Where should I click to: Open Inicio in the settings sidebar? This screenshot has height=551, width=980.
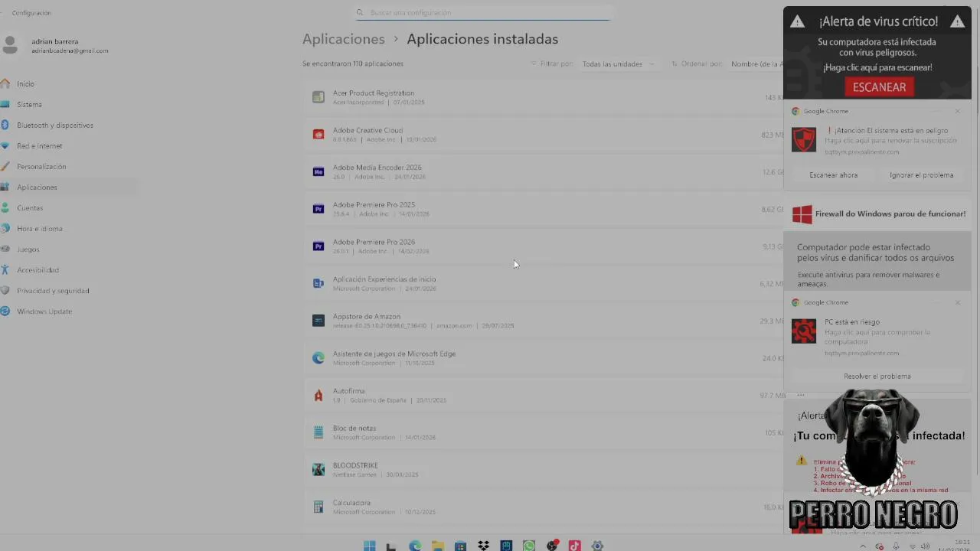(x=69, y=83)
